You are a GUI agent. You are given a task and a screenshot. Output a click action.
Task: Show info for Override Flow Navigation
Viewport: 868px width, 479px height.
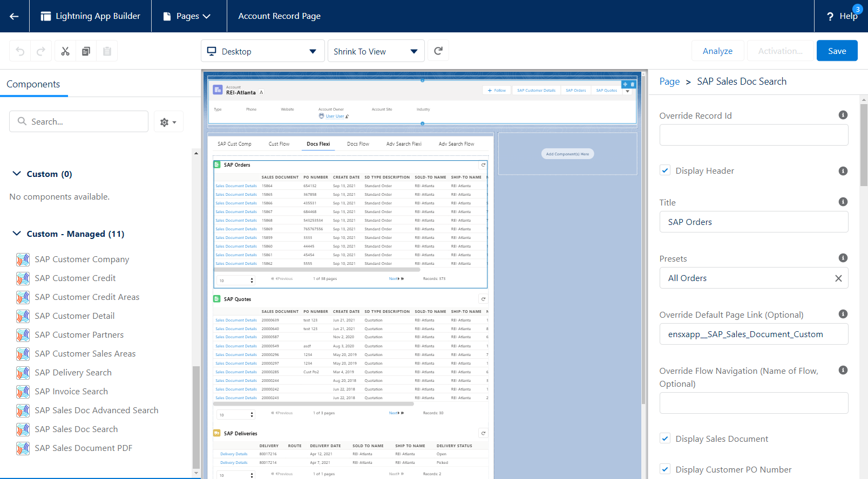coord(843,370)
